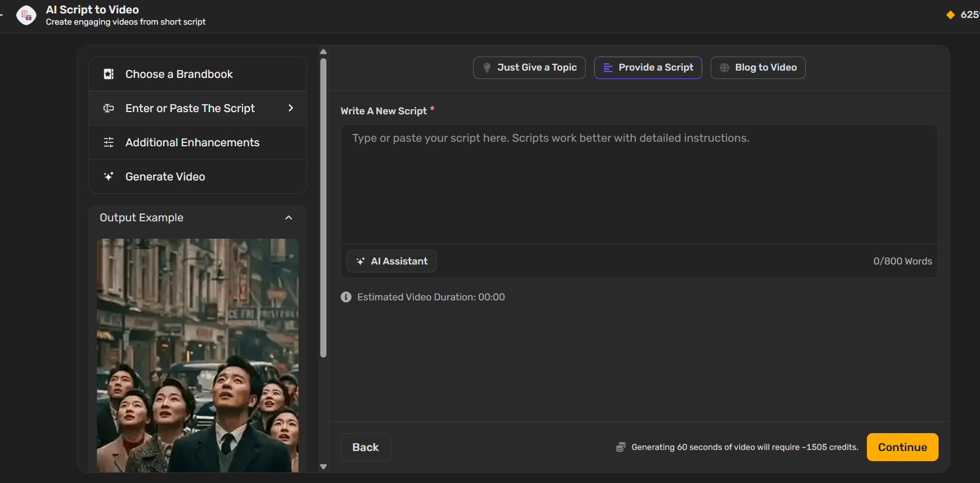Click the sparkle icon beside Generate Video
The height and width of the screenshot is (483, 980).
coord(109,177)
